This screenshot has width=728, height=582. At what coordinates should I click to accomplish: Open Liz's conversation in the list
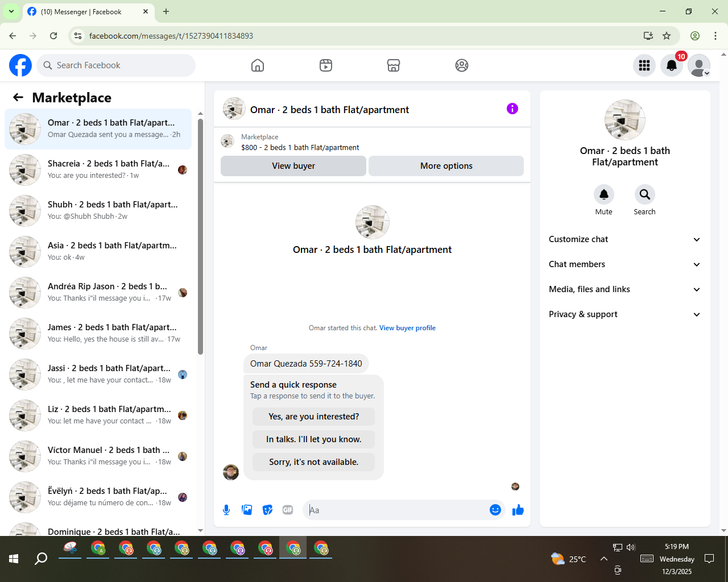(98, 415)
